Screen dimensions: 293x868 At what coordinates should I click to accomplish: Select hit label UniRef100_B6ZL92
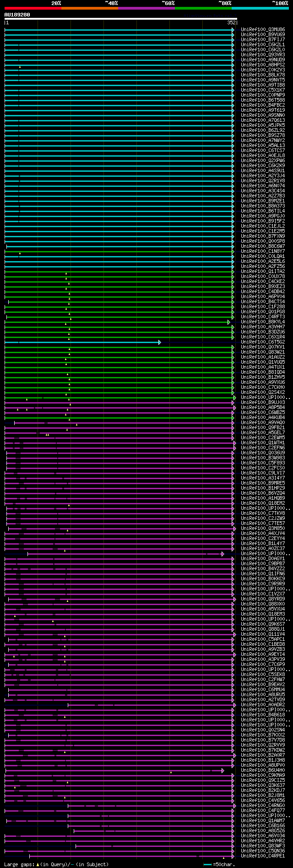[x=263, y=130]
